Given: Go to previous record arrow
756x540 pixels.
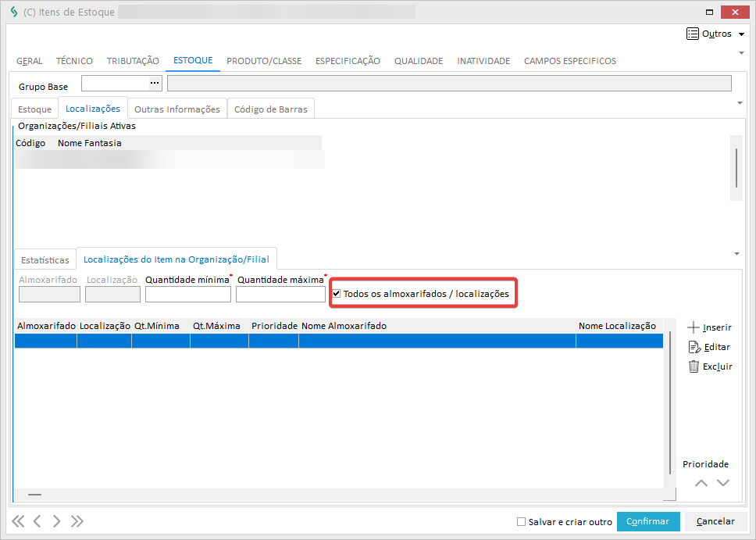Looking at the screenshot, I should coord(37,521).
